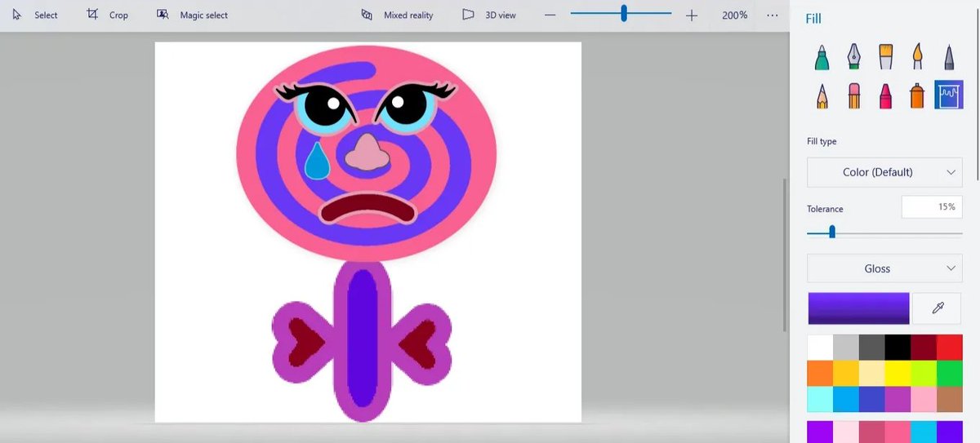Pick the eyedropper color sampler

click(x=938, y=308)
